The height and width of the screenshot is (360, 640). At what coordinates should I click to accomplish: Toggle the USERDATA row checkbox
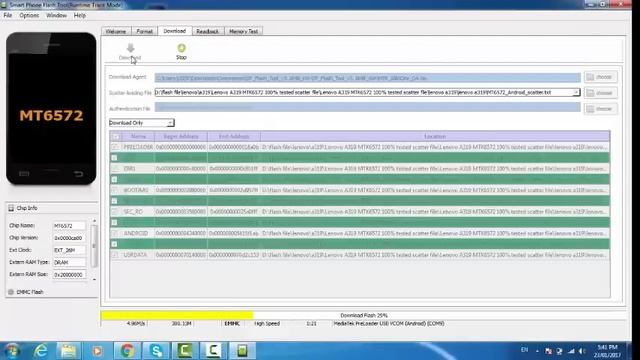(115, 255)
